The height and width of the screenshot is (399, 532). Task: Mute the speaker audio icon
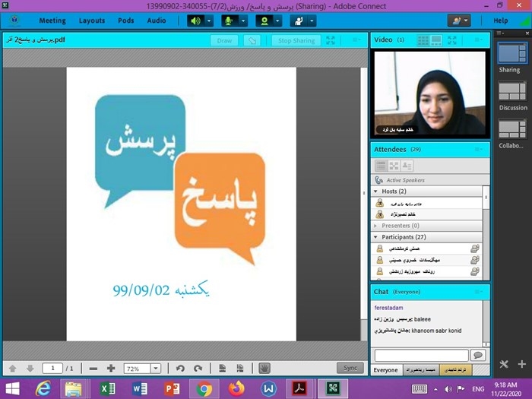point(196,21)
